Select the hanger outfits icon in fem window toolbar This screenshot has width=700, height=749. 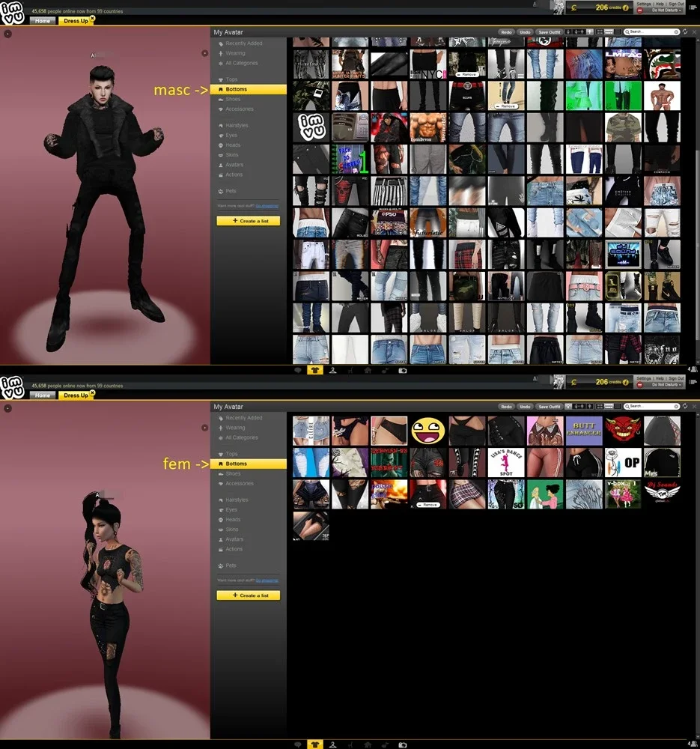click(333, 745)
